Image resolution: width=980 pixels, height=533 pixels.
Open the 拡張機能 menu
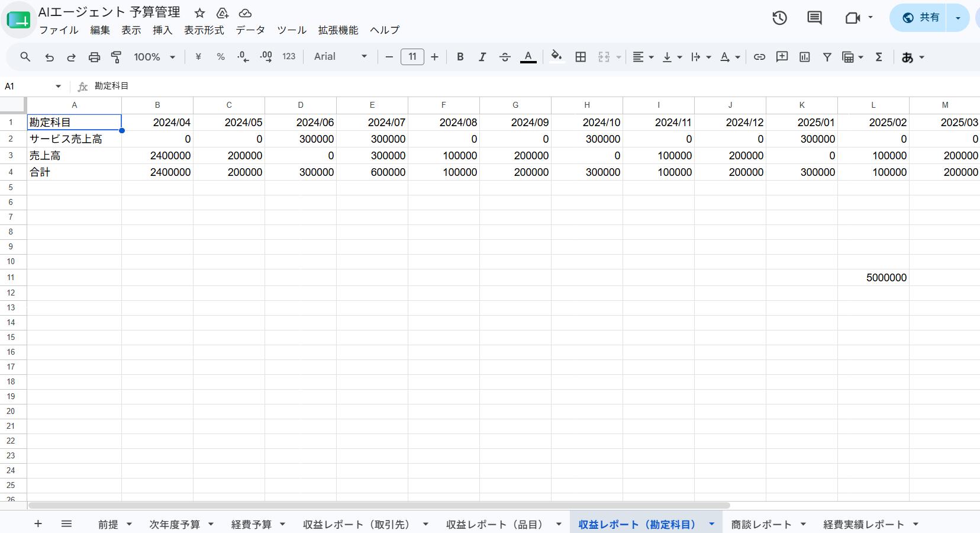tap(338, 30)
